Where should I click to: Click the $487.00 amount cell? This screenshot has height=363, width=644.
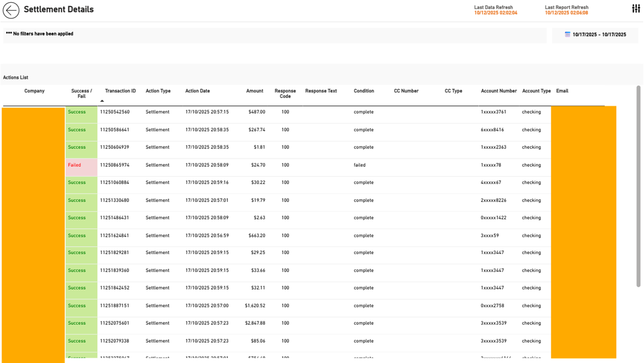pyautogui.click(x=257, y=112)
